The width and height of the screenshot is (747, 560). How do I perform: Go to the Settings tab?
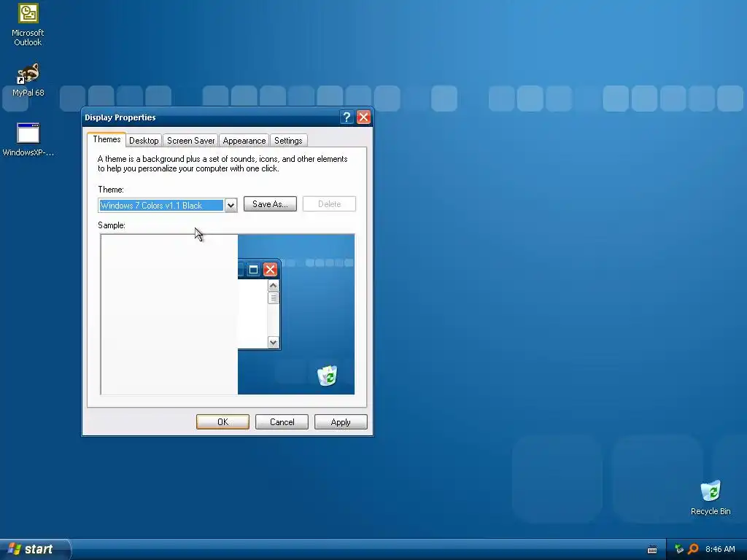point(288,141)
